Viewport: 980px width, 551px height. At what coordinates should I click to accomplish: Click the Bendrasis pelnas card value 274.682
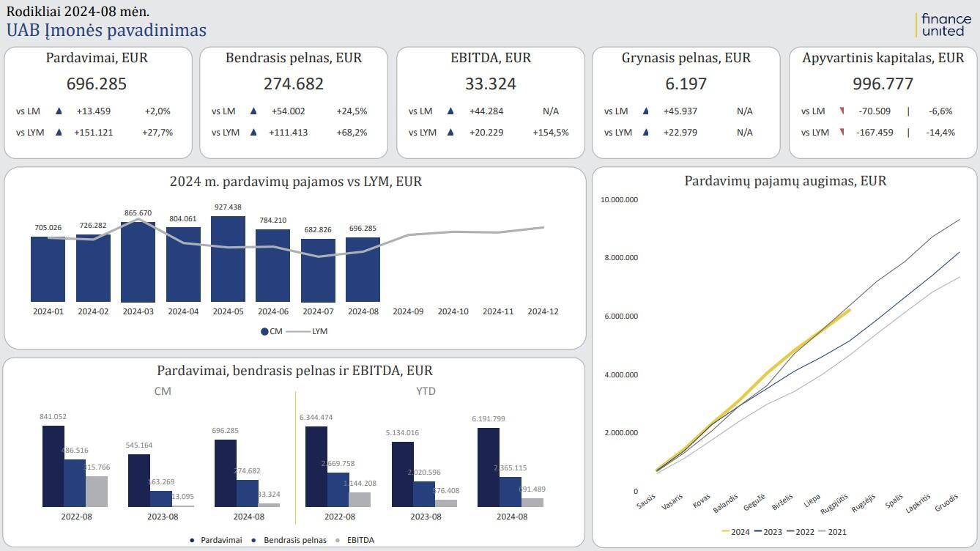(x=294, y=84)
